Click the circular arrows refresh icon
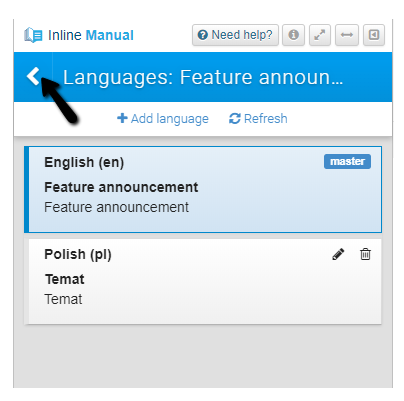Screen dimensions: 404x401 click(235, 118)
